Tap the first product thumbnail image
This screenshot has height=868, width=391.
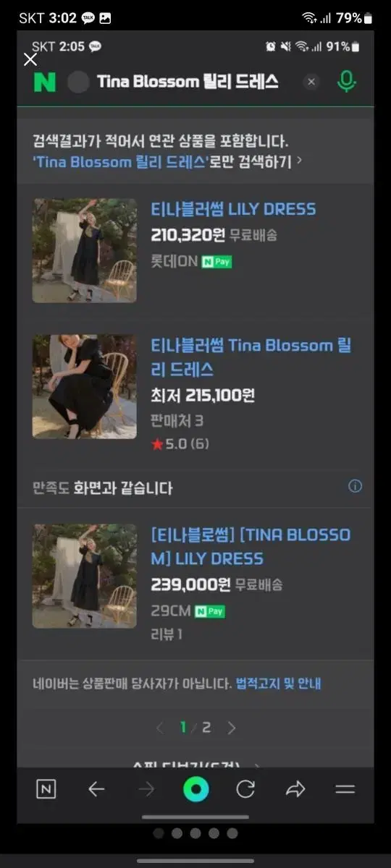(x=84, y=250)
